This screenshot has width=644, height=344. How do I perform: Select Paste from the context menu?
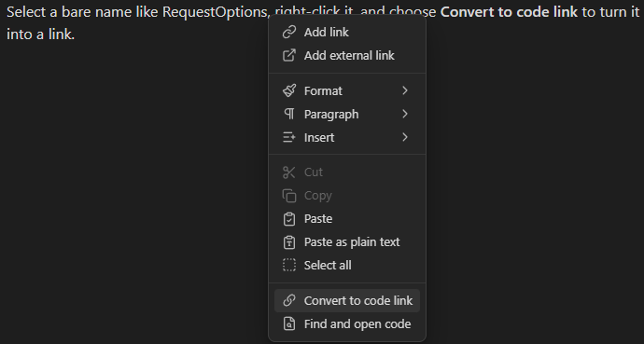347,219
